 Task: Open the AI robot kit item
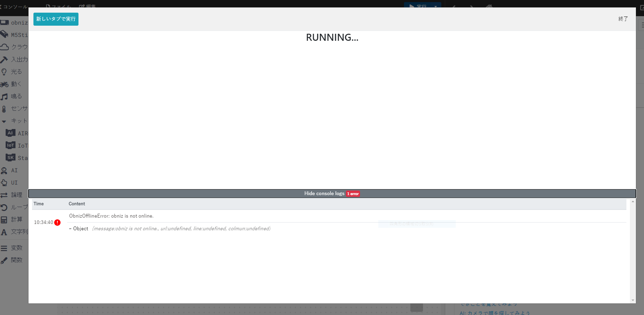click(x=11, y=133)
